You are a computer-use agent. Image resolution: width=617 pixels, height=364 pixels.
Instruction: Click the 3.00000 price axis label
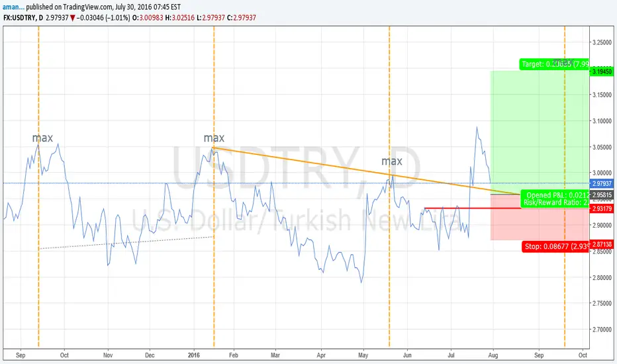click(x=602, y=173)
